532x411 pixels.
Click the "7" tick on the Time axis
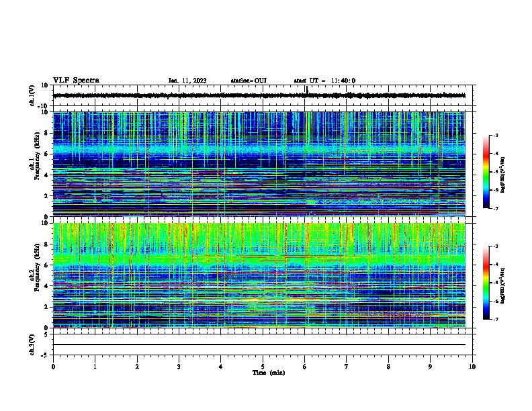point(347,367)
